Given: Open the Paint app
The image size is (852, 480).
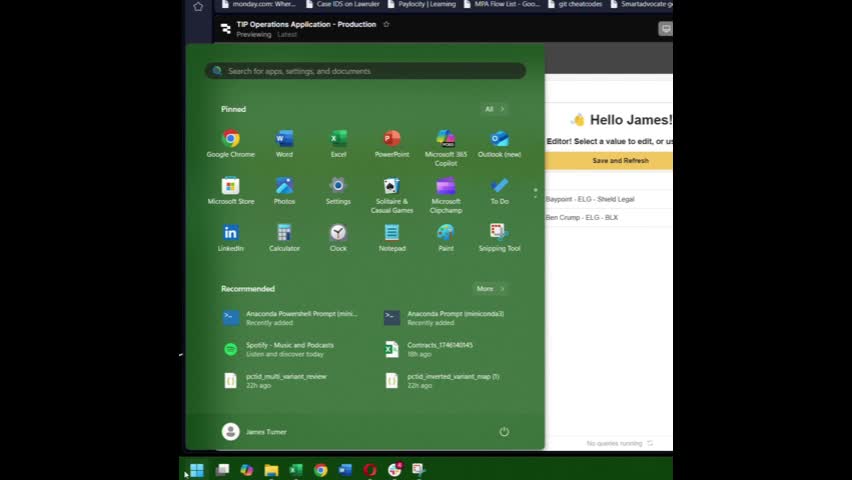Looking at the screenshot, I should [x=446, y=234].
